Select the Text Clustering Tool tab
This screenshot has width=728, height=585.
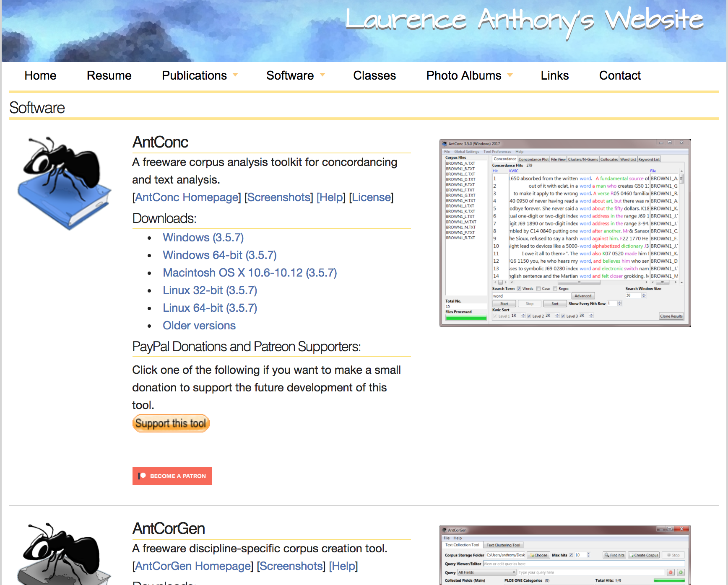pos(503,545)
